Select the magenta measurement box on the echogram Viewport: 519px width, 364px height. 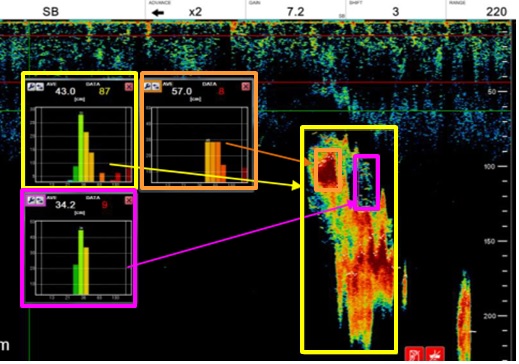coord(367,183)
